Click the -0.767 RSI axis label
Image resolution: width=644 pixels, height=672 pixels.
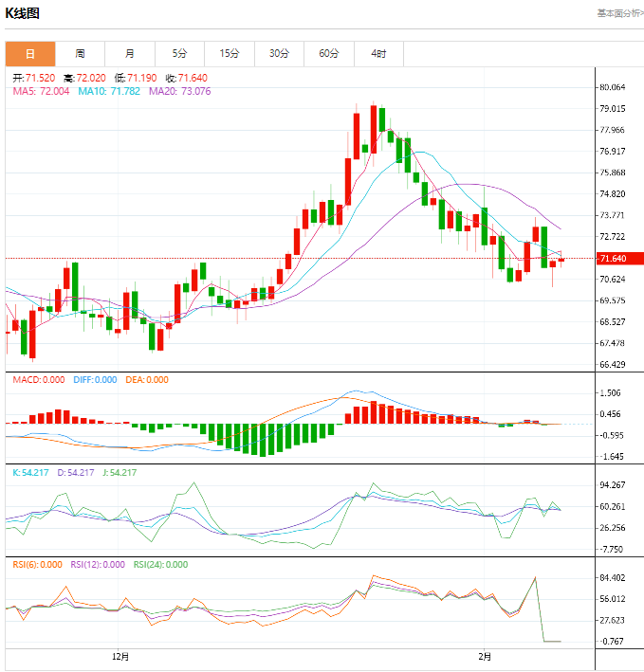pos(611,642)
